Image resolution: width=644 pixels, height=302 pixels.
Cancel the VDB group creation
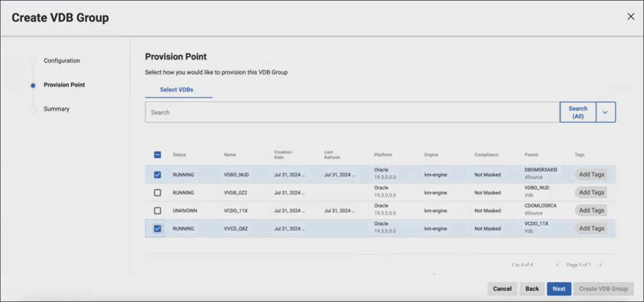point(502,289)
